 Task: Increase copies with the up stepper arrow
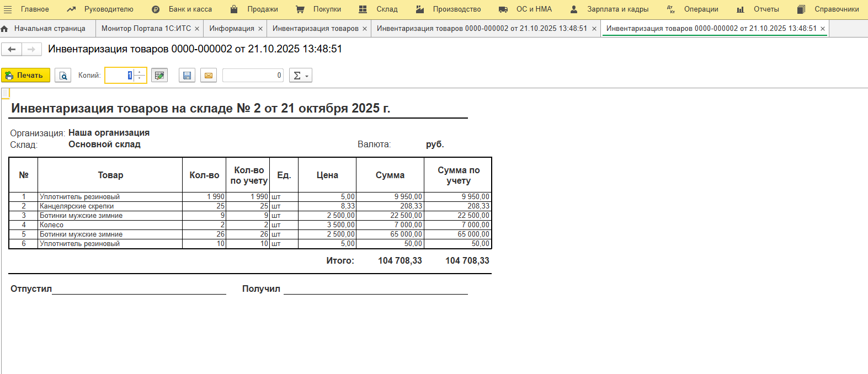[140, 72]
